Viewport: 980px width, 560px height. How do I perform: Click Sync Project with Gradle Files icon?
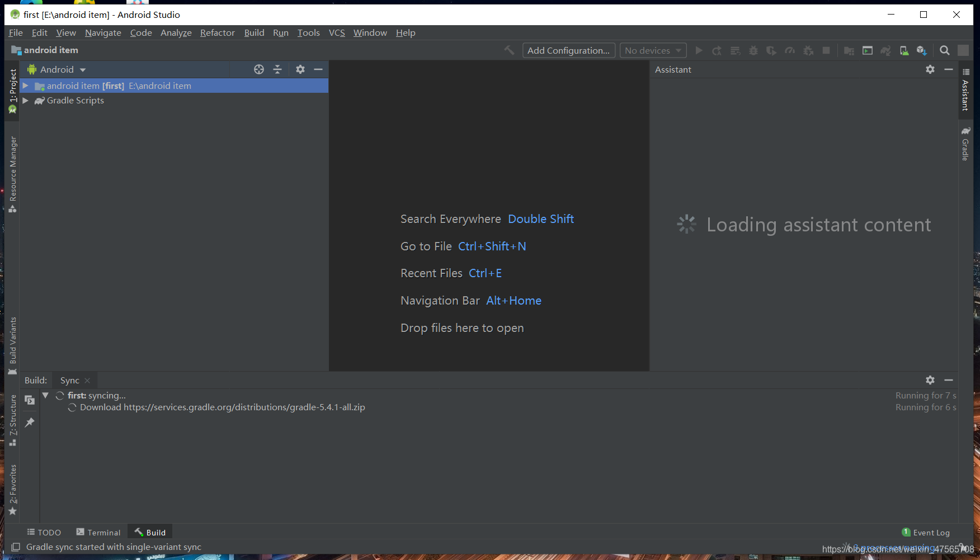(886, 50)
